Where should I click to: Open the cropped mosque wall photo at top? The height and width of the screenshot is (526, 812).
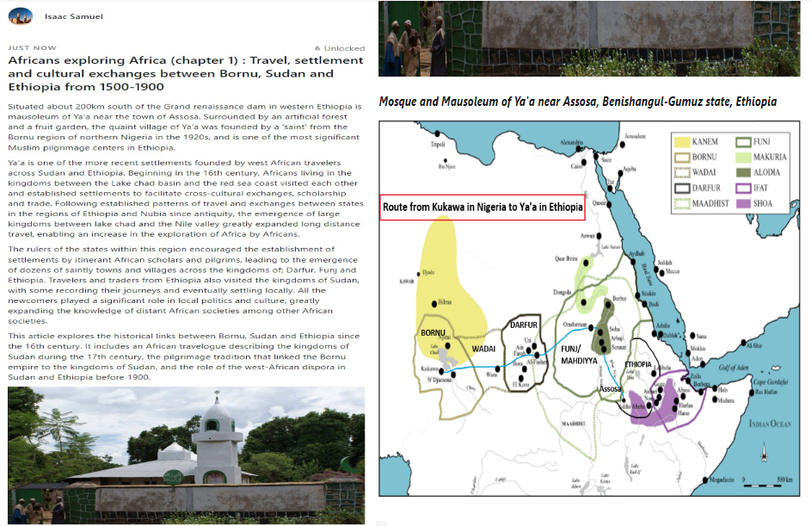click(x=589, y=39)
